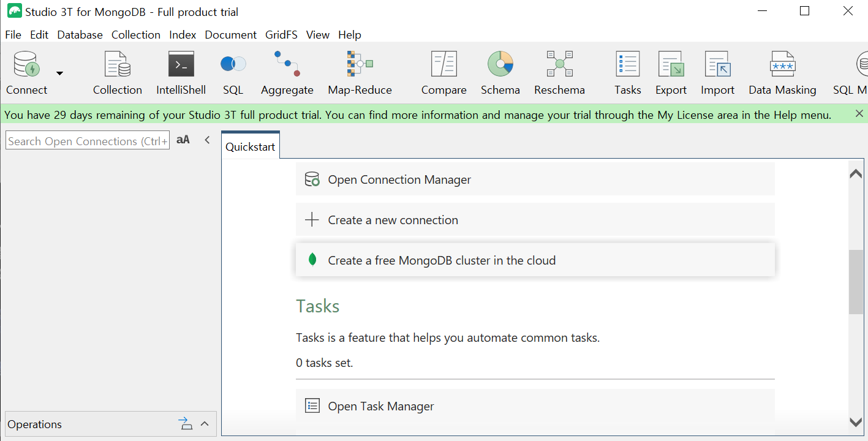Open the Data Masking tool
The image size is (868, 441).
782,73
